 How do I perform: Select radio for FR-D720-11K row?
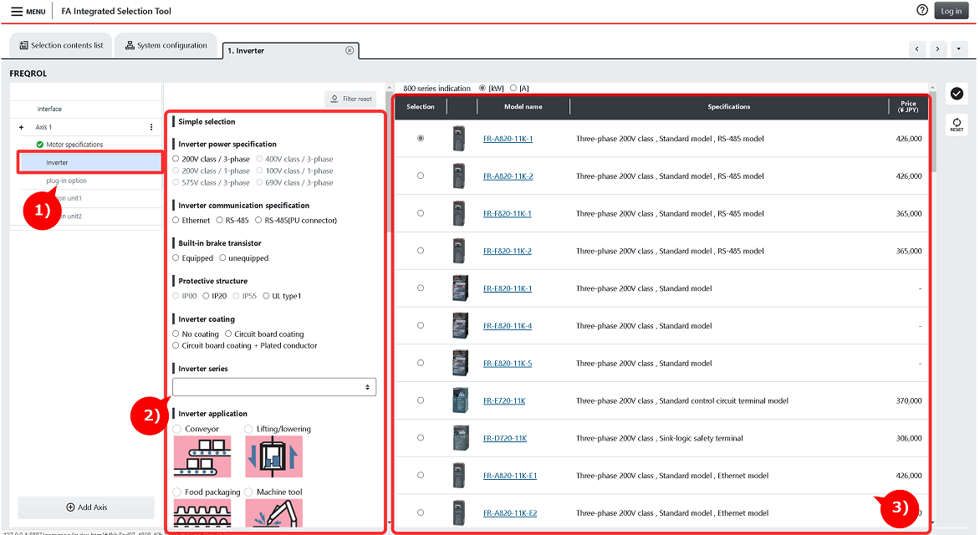click(x=421, y=438)
